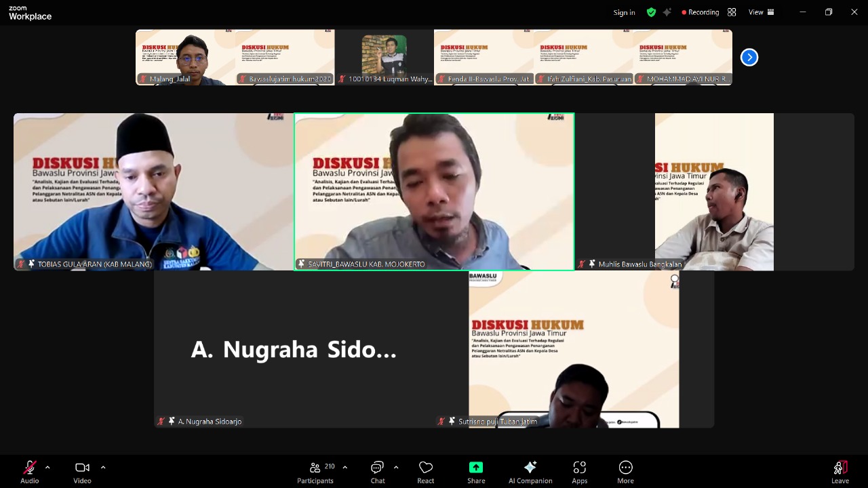The height and width of the screenshot is (488, 868).
Task: Unmute the microphone
Action: 29,471
